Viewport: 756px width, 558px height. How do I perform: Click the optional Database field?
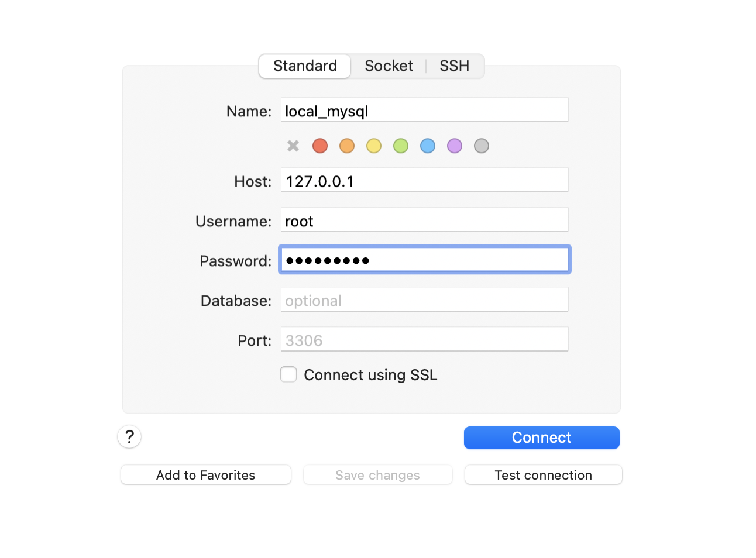(424, 299)
